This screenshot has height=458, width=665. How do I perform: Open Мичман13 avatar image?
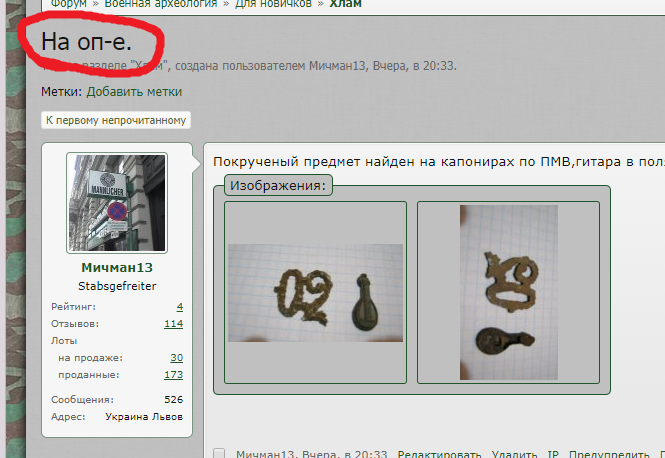pyautogui.click(x=117, y=203)
